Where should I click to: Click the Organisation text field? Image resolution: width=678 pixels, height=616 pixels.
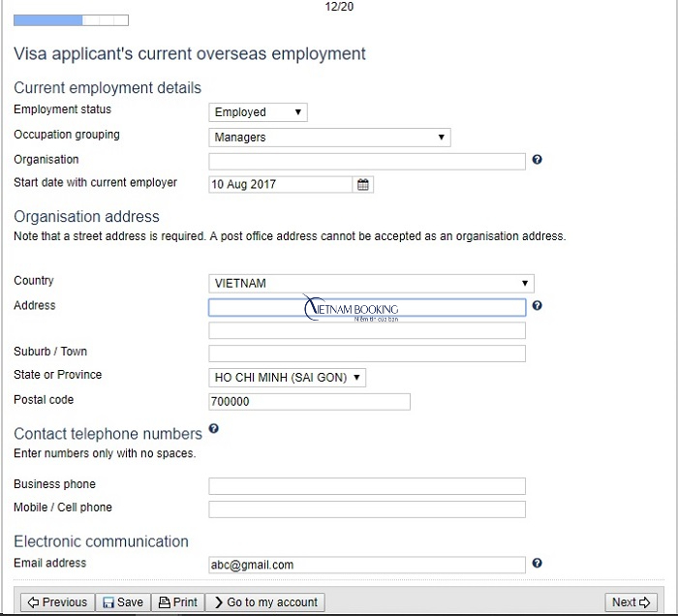(x=367, y=161)
